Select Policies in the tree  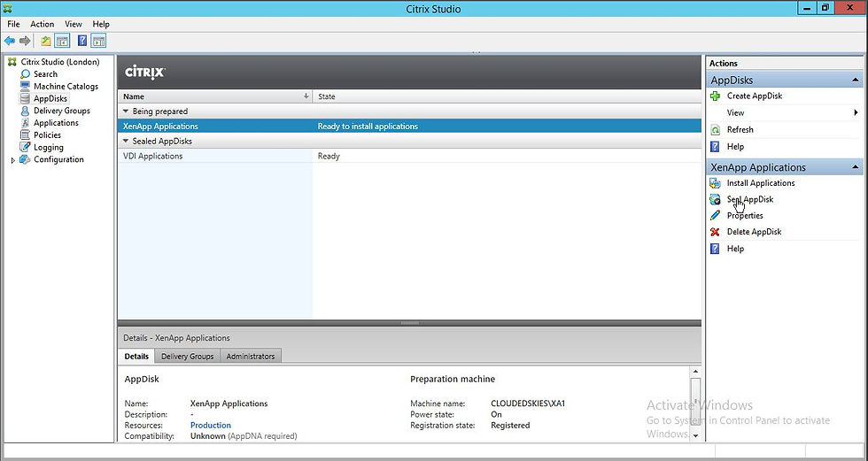[x=47, y=134]
